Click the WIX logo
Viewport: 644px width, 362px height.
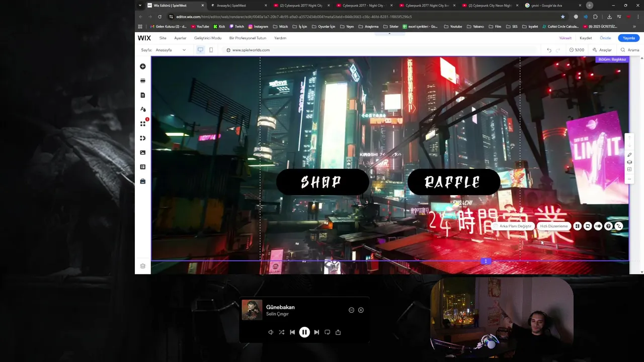[144, 38]
